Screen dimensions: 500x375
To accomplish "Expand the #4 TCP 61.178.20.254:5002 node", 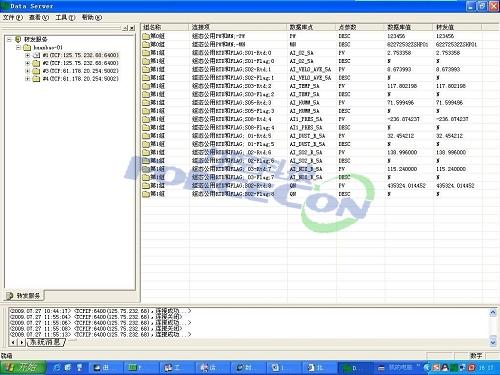I will pos(28,79).
